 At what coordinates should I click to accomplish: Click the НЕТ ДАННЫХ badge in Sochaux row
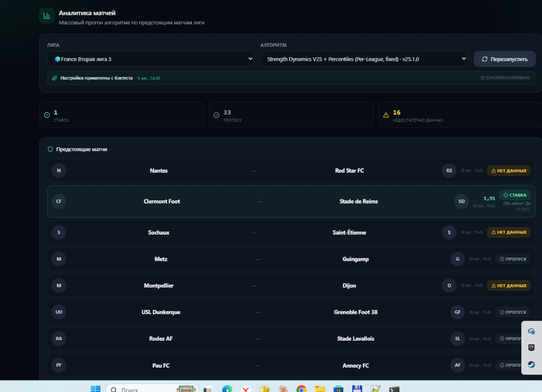(x=509, y=232)
